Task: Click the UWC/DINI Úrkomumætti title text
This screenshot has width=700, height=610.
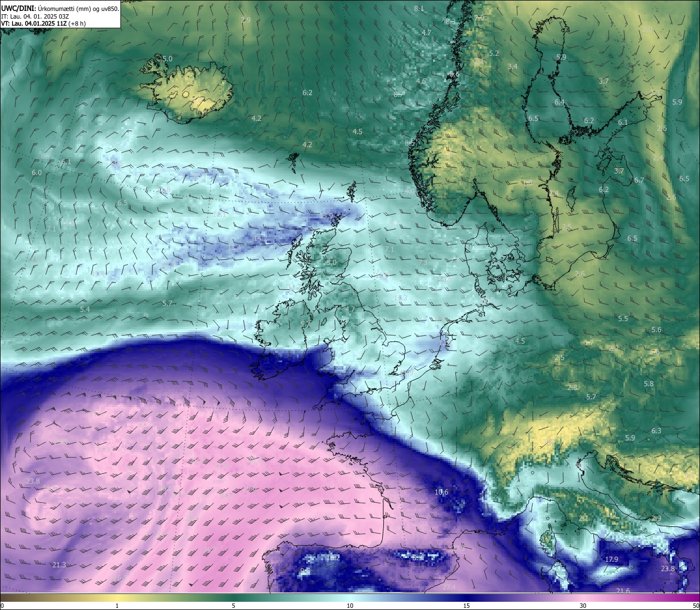Action: pos(60,8)
